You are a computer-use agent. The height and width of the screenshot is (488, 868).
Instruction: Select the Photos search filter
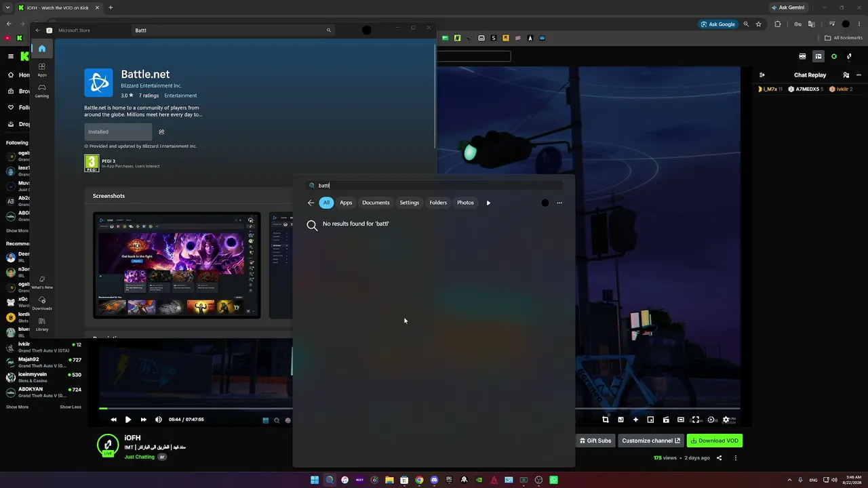coord(465,203)
